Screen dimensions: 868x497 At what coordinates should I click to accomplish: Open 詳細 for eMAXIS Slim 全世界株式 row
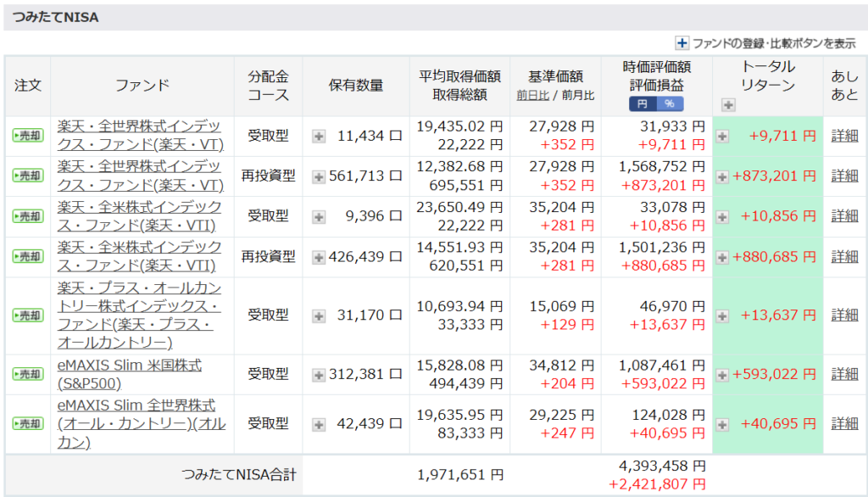click(x=845, y=423)
